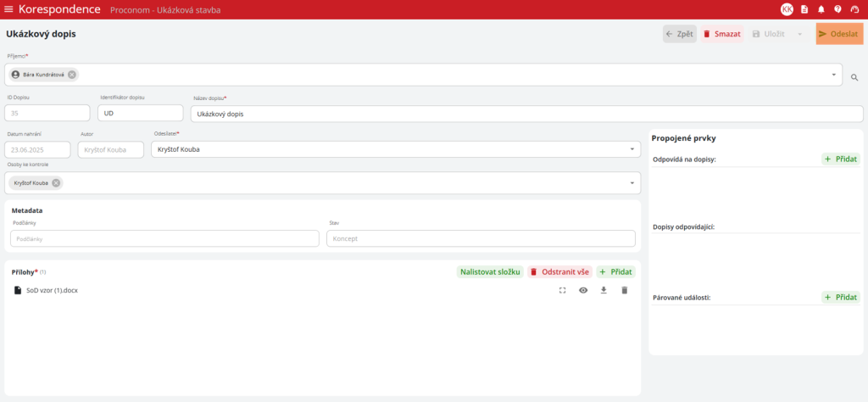Open the document icon in the header

tap(804, 9)
